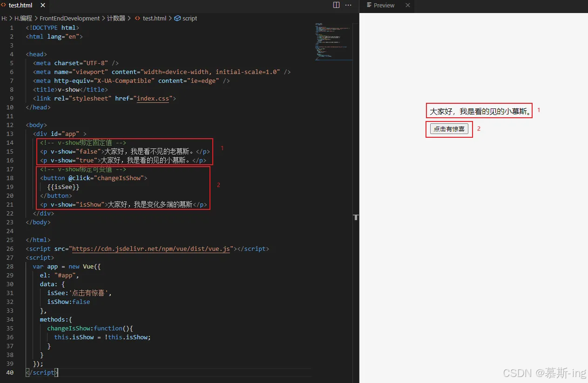Viewport: 588px width, 383px height.
Task: Click the this.isShow = !this.isShow; line
Action: [102, 337]
